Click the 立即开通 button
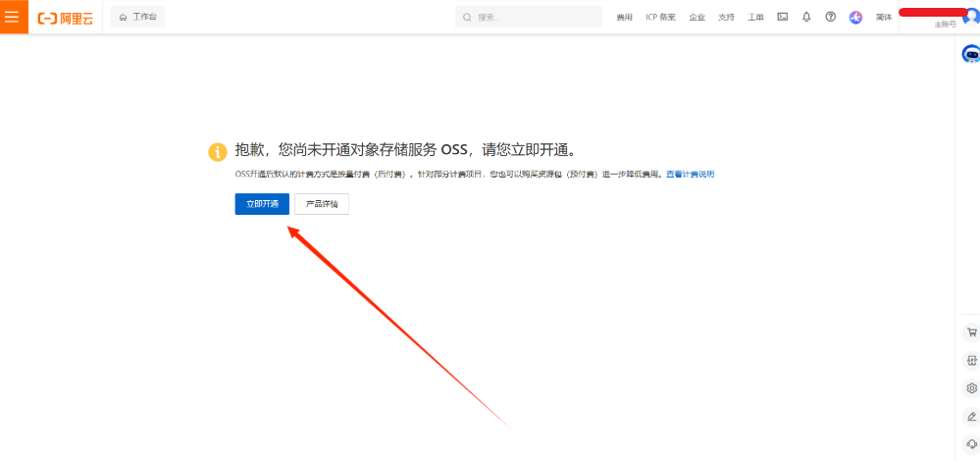 pyautogui.click(x=262, y=204)
